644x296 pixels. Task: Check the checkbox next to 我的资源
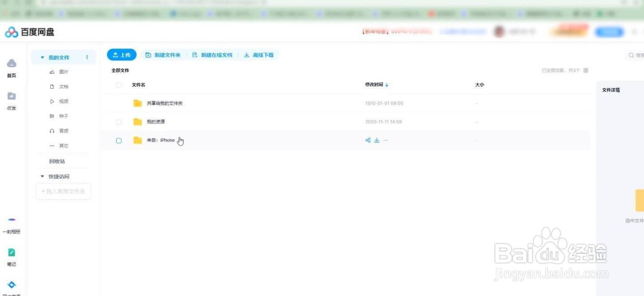(118, 121)
